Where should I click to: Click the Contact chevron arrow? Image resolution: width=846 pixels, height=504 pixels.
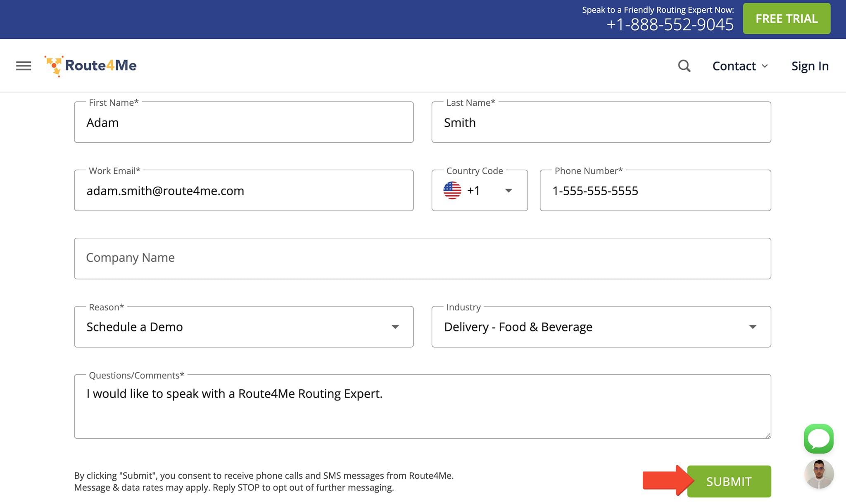pyautogui.click(x=765, y=66)
